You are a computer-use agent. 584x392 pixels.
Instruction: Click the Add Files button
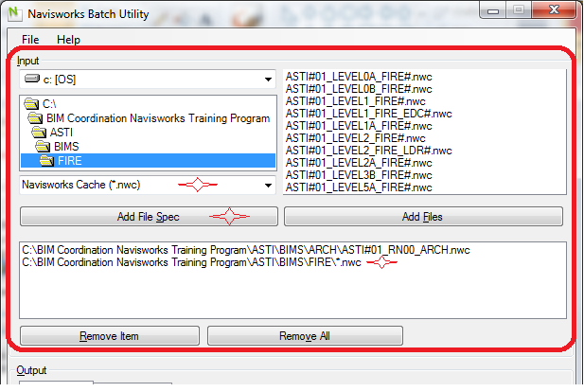coord(423,217)
